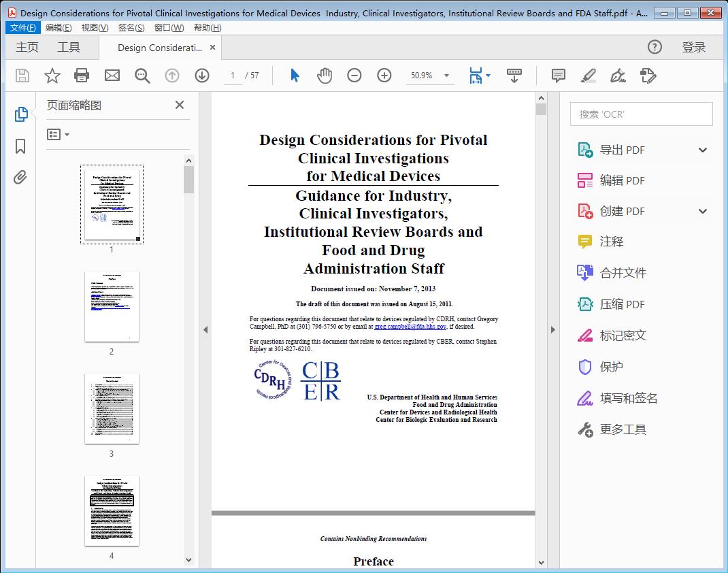Print the current PDF document

click(x=82, y=76)
